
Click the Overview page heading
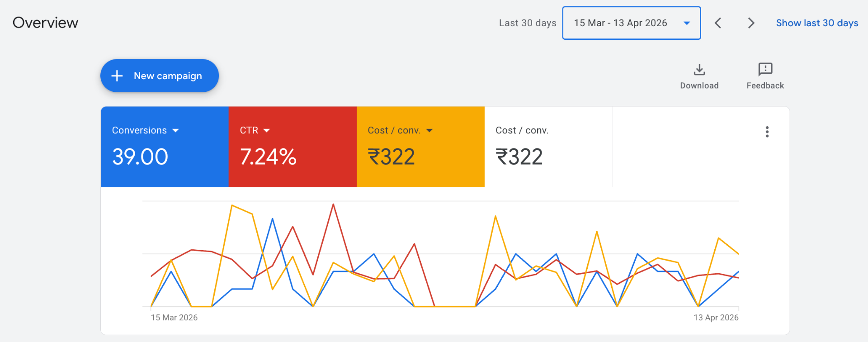coord(45,23)
